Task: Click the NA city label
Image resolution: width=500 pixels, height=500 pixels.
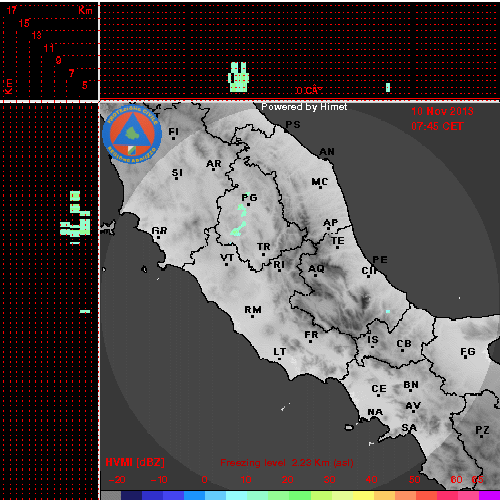Action: [375, 412]
